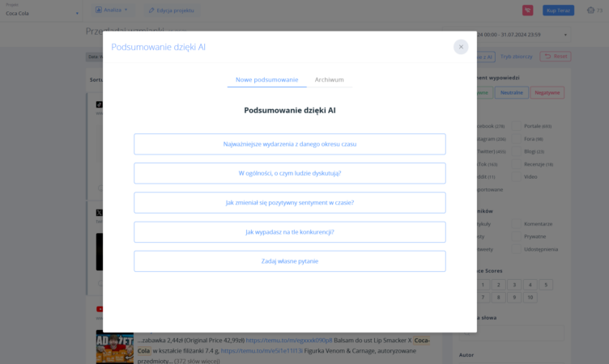Open 'Zadaj własne pytanie' option
The height and width of the screenshot is (364, 609).
[289, 261]
